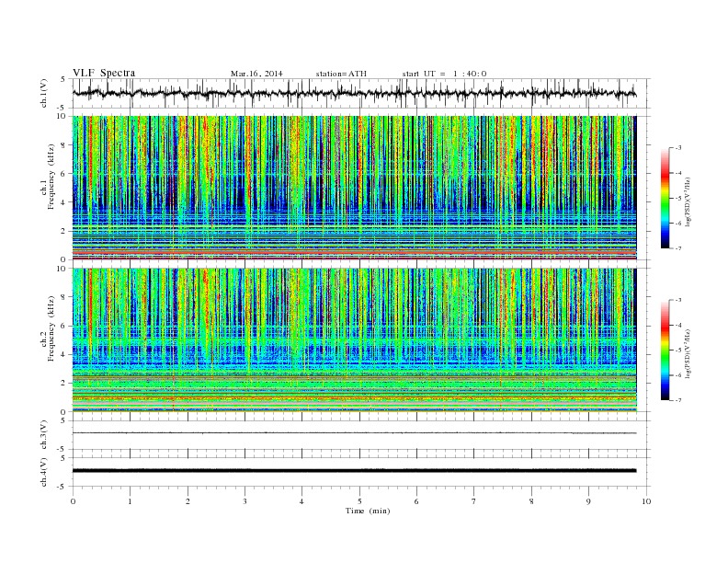728x563 pixels.
Task: Click the "1" tick on the Time axis
Action: (130, 501)
